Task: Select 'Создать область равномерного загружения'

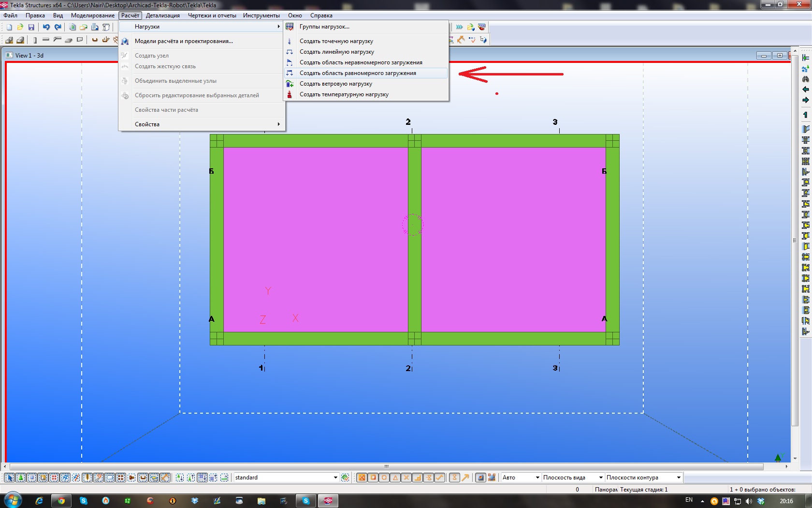Action: [x=358, y=73]
